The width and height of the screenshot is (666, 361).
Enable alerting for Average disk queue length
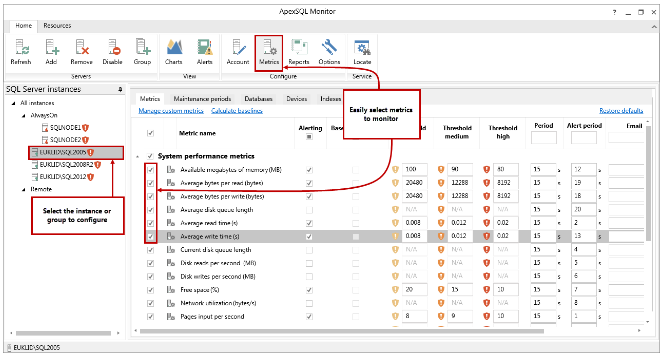coord(309,210)
